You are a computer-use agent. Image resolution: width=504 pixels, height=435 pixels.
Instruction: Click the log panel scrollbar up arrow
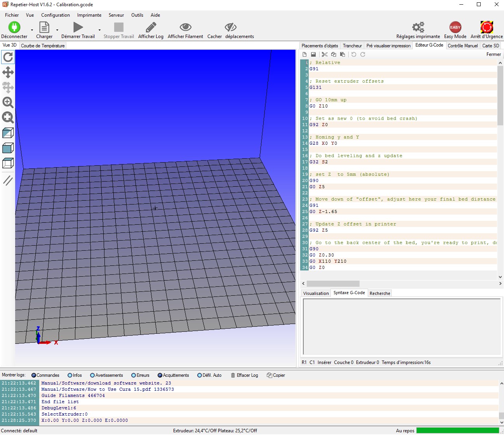(501, 384)
